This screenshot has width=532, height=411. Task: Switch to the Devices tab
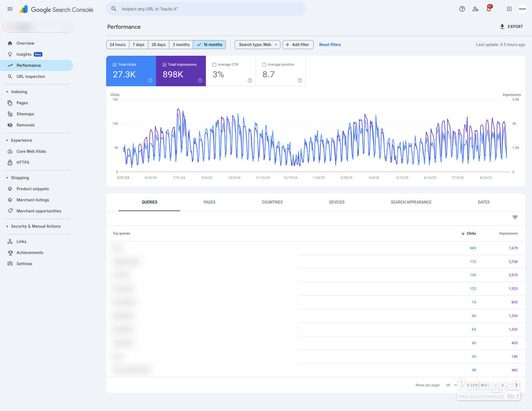337,202
